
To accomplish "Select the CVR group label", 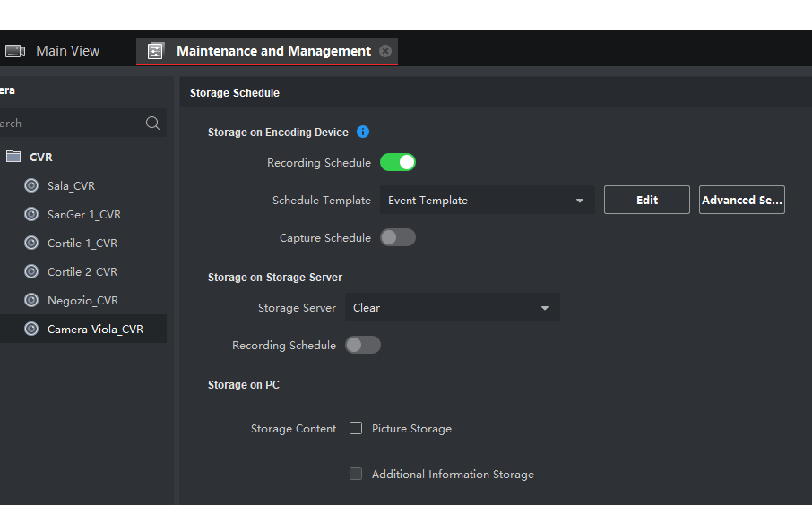I will pyautogui.click(x=41, y=157).
